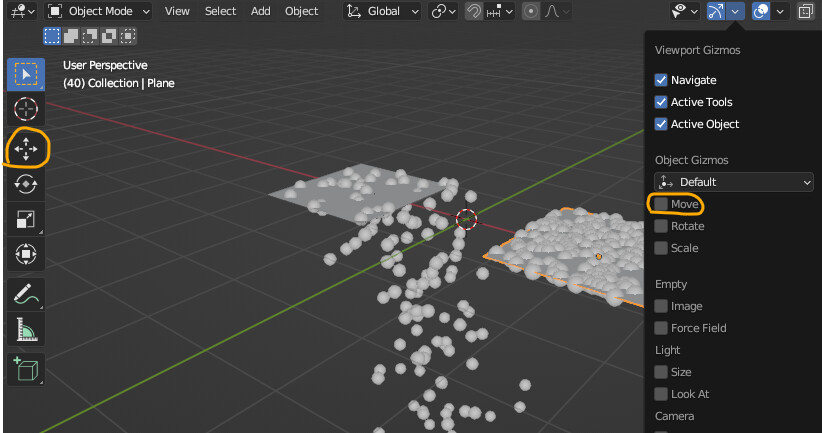Open the Object Mode dropdown

99,11
